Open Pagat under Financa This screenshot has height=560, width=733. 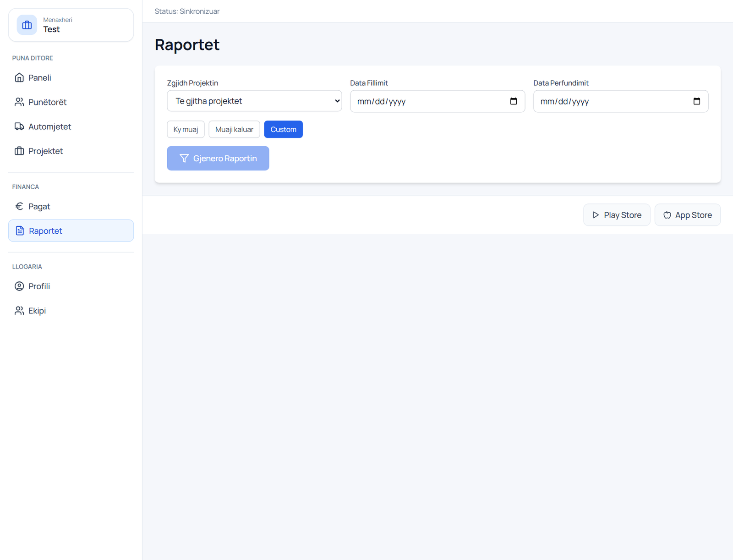71,206
